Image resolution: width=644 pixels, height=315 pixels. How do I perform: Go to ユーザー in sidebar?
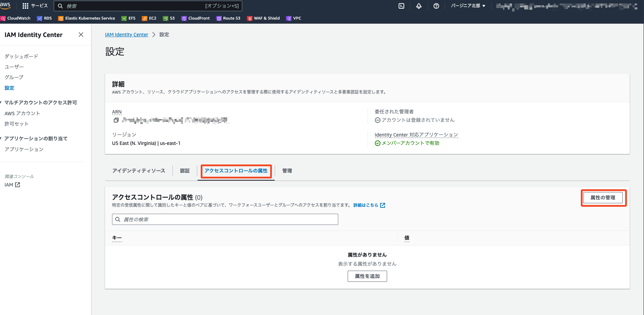(x=14, y=67)
